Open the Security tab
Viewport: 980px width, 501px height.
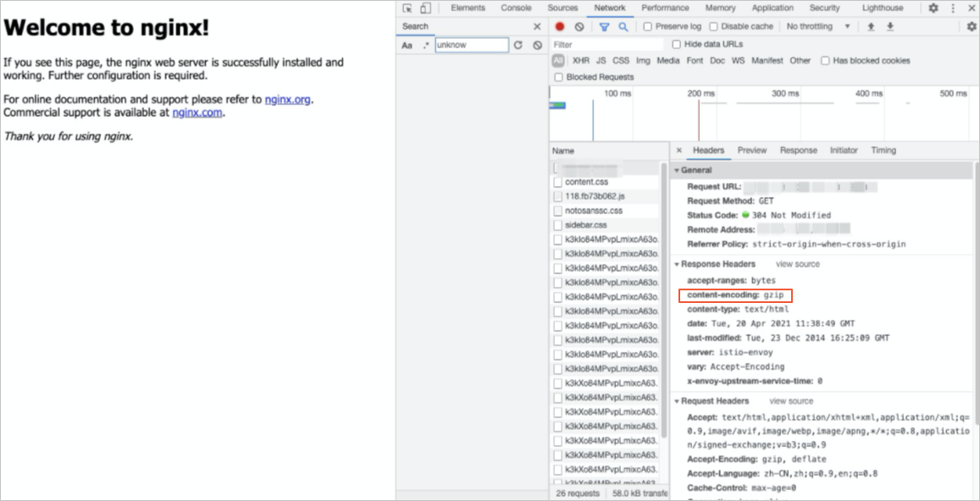click(824, 8)
